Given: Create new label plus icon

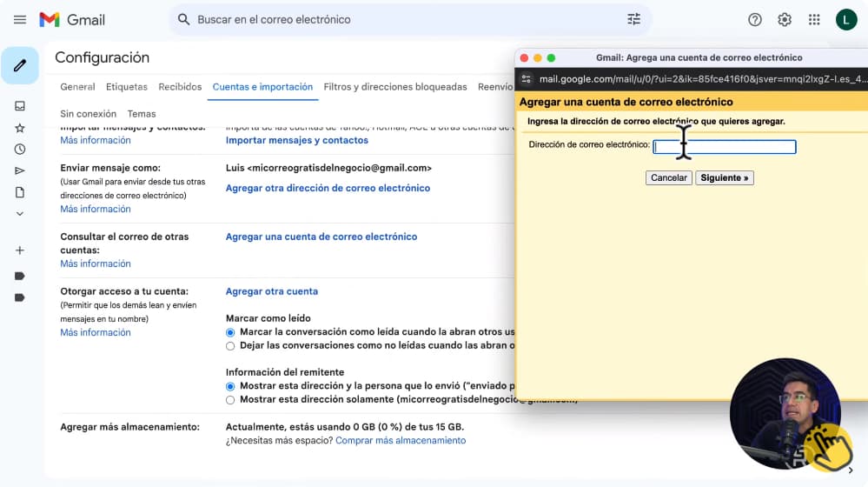Looking at the screenshot, I should [20, 250].
